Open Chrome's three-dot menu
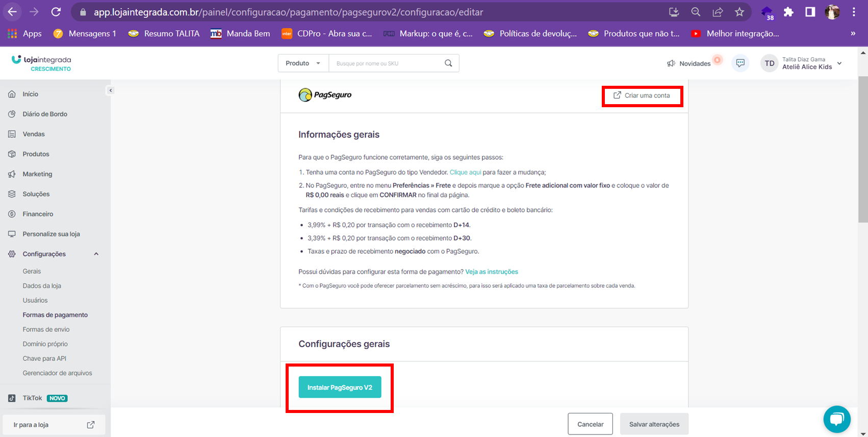868x437 pixels. click(854, 12)
